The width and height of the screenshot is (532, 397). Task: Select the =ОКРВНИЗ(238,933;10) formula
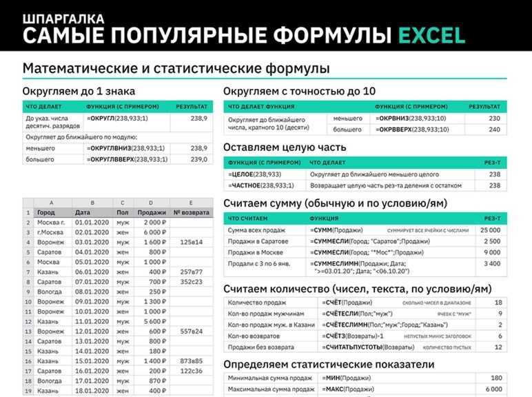click(411, 118)
